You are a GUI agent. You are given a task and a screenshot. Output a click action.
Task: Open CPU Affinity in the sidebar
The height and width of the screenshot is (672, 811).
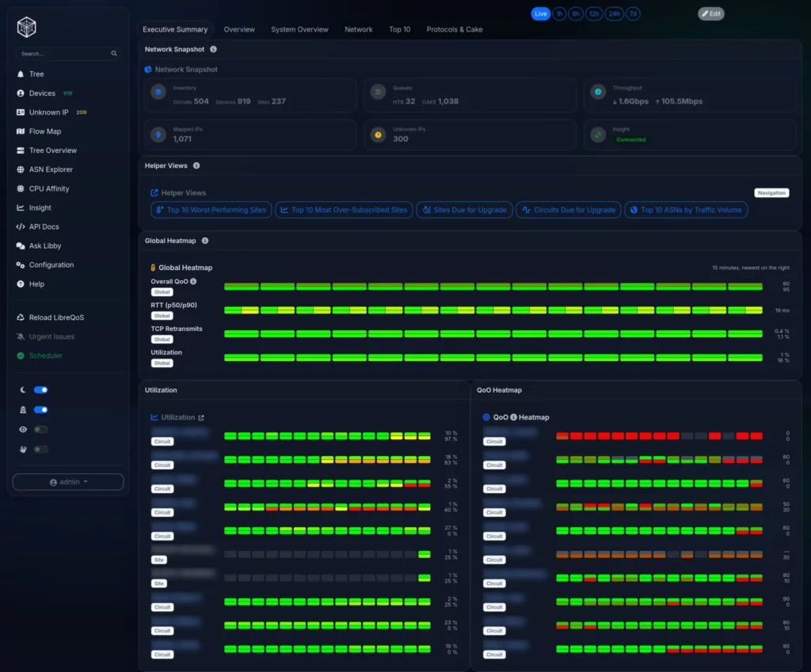pyautogui.click(x=48, y=188)
